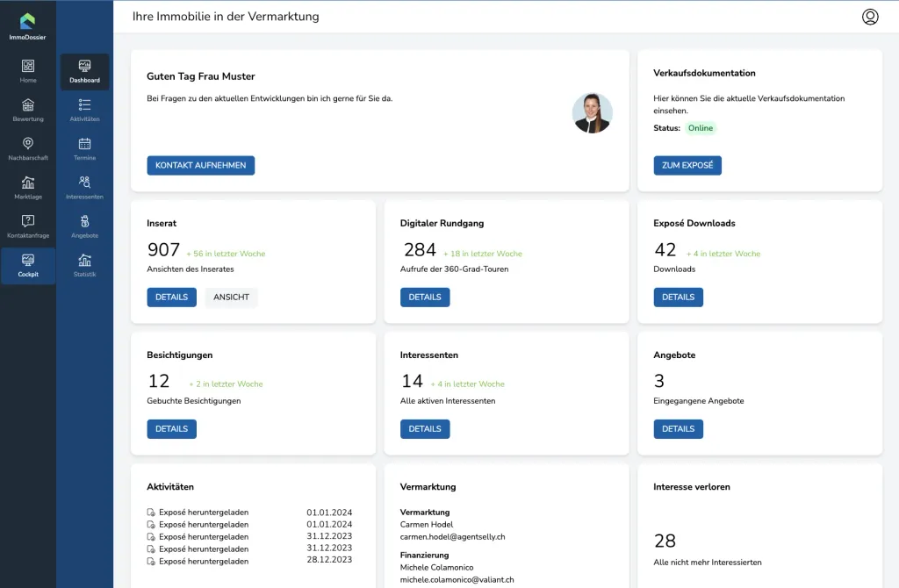
Task: Select the Cockpit sidebar item
Action: point(27,265)
